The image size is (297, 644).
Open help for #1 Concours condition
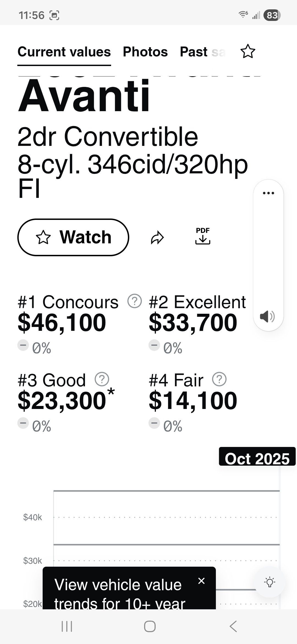point(134,301)
